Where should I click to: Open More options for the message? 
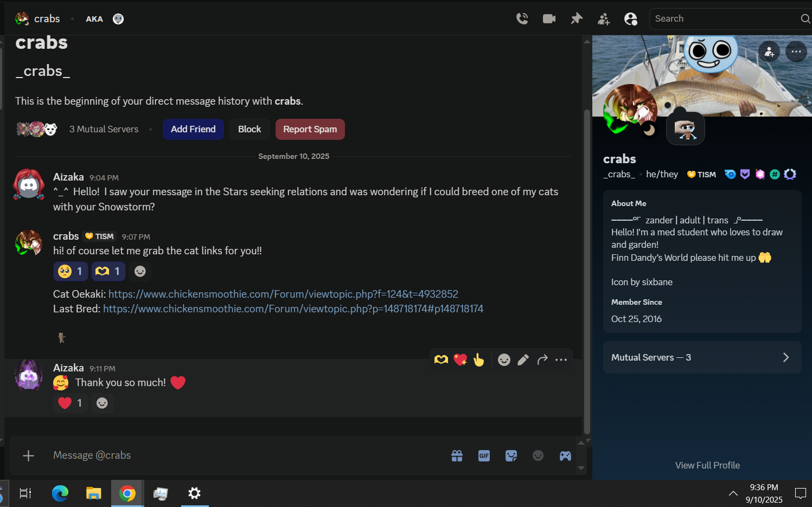561,360
